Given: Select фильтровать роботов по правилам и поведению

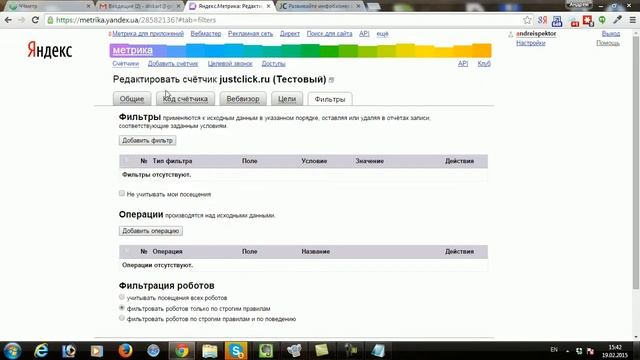Looking at the screenshot, I should click(x=122, y=318).
